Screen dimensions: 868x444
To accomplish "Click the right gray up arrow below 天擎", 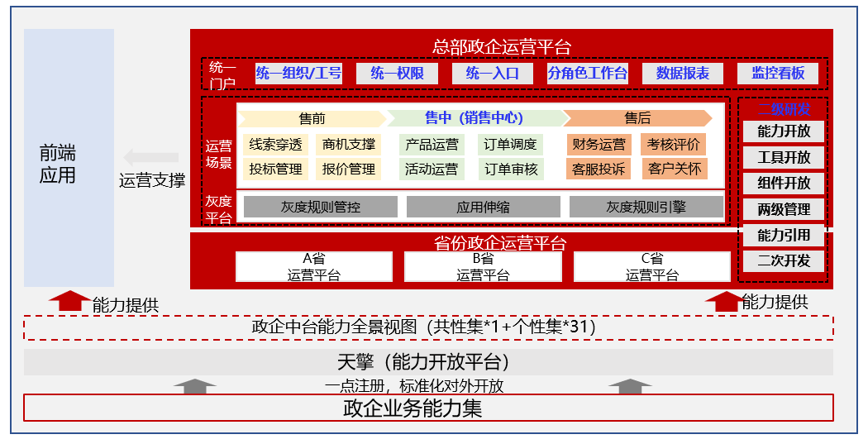I will point(634,384).
